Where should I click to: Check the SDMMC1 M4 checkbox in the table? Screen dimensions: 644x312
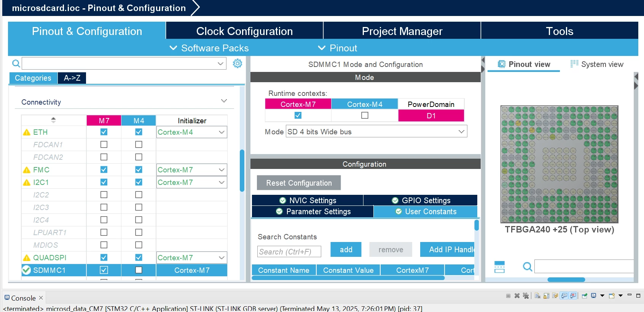point(139,270)
